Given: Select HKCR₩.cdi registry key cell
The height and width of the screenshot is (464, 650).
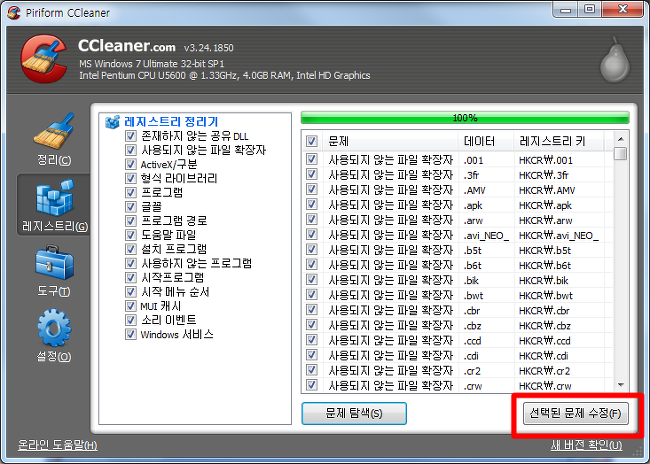Looking at the screenshot, I should point(543,356).
